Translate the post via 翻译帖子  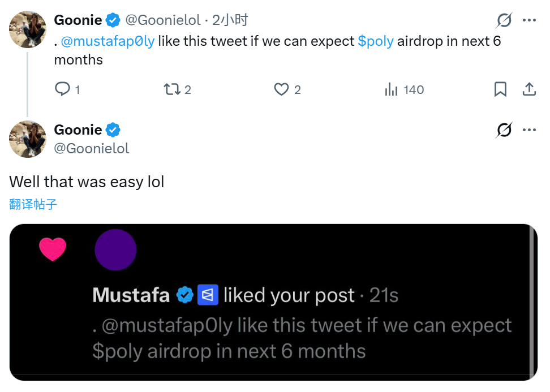point(33,204)
